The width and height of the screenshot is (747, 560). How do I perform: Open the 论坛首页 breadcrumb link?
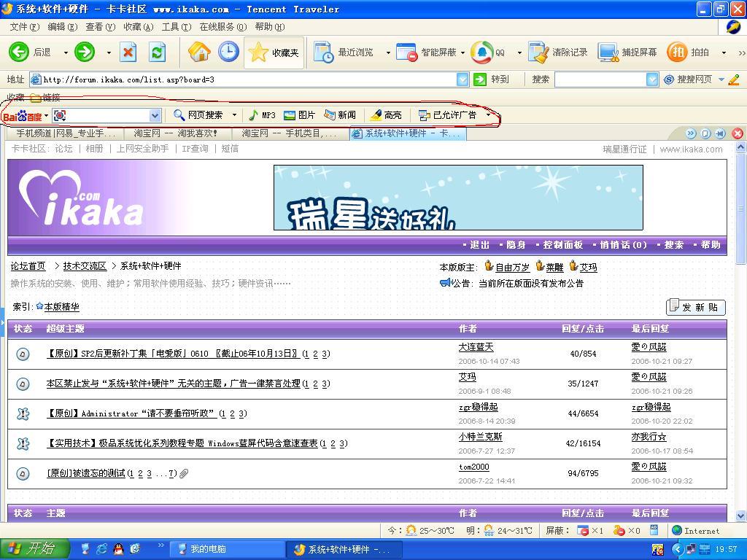[x=28, y=265]
